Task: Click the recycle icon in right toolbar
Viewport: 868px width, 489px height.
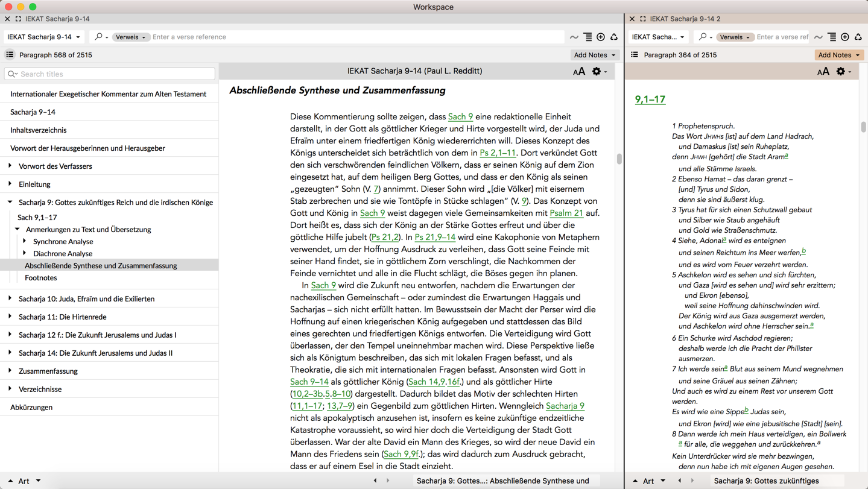Action: point(858,37)
